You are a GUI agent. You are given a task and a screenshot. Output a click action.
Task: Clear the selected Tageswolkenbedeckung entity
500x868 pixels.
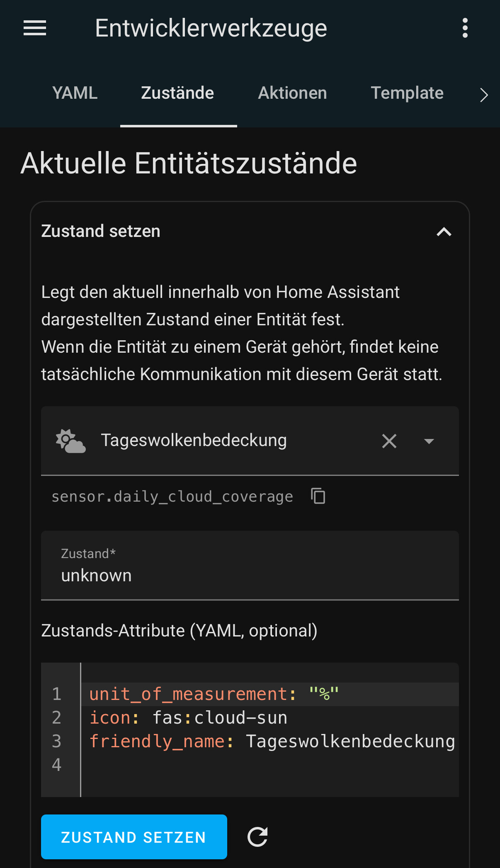(389, 441)
